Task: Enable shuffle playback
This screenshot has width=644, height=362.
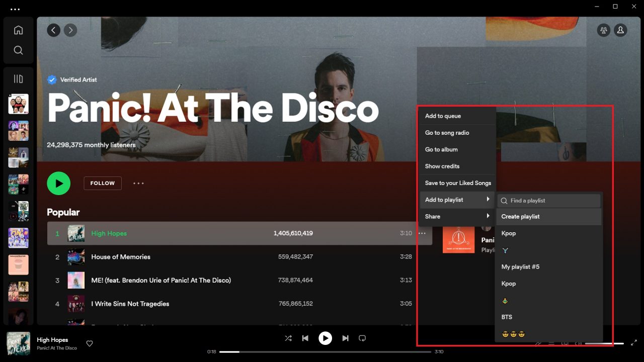Action: click(x=288, y=338)
